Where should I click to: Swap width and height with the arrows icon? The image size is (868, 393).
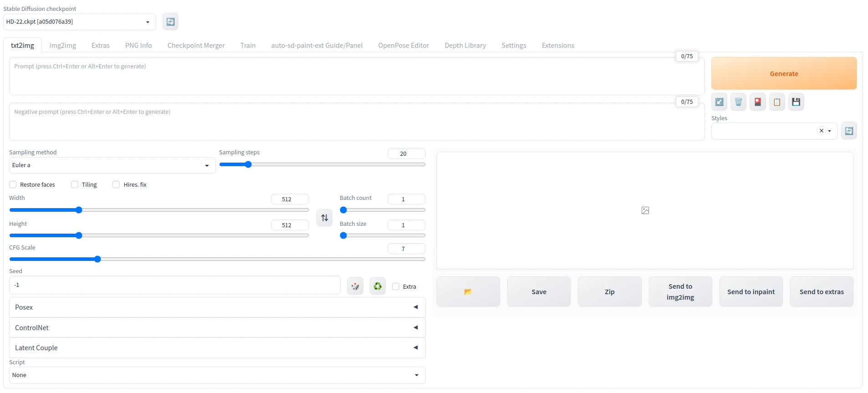point(324,218)
